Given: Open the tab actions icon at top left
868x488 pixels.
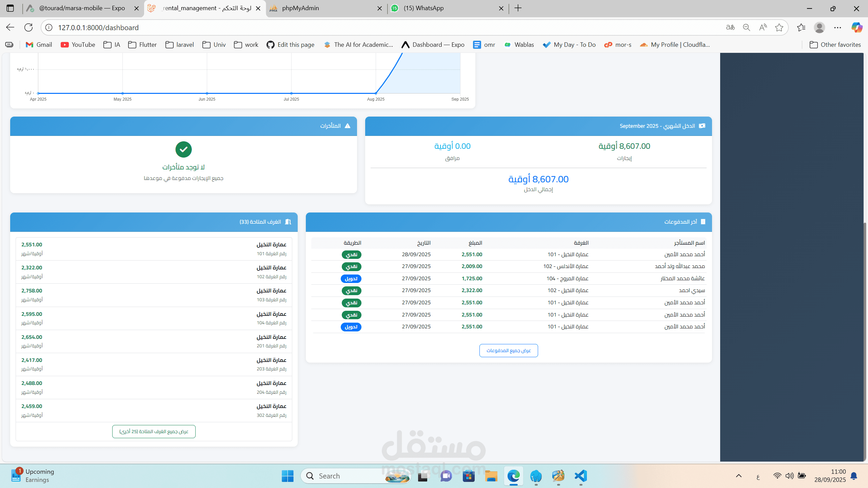Looking at the screenshot, I should coord(10,8).
